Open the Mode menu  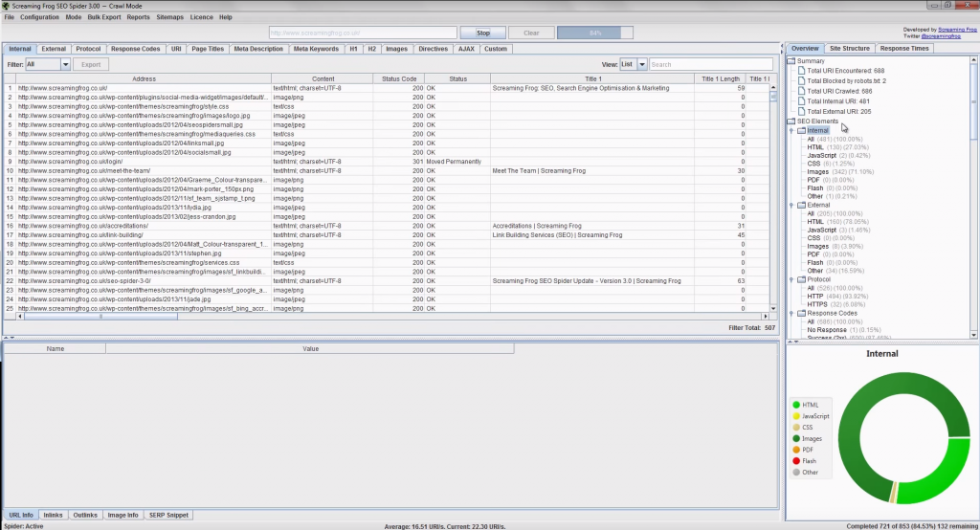[x=73, y=17]
